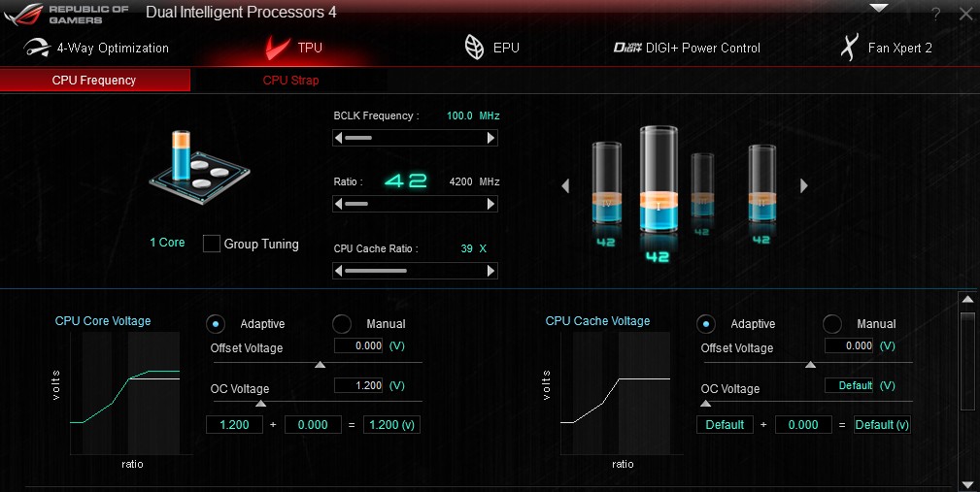The height and width of the screenshot is (492, 980).
Task: Click the Ratio slider track
Action: (x=415, y=204)
